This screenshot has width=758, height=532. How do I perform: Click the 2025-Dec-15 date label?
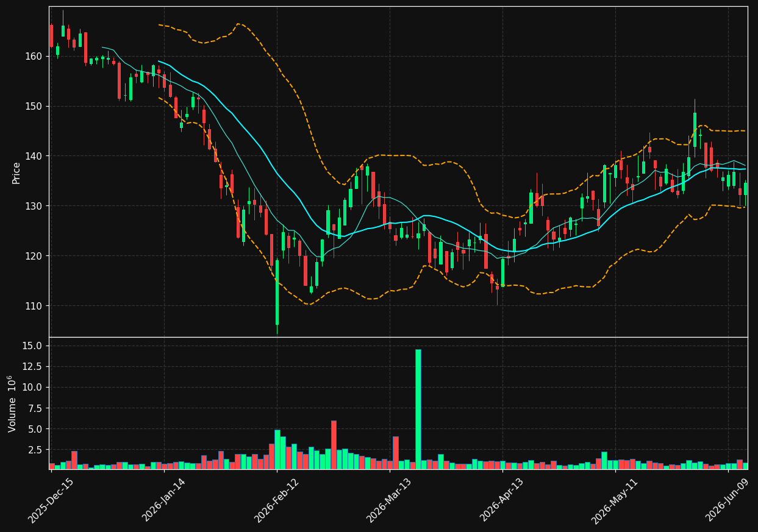pyautogui.click(x=52, y=500)
